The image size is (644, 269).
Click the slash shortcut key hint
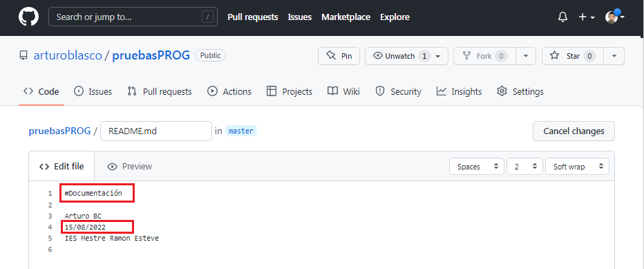click(208, 17)
